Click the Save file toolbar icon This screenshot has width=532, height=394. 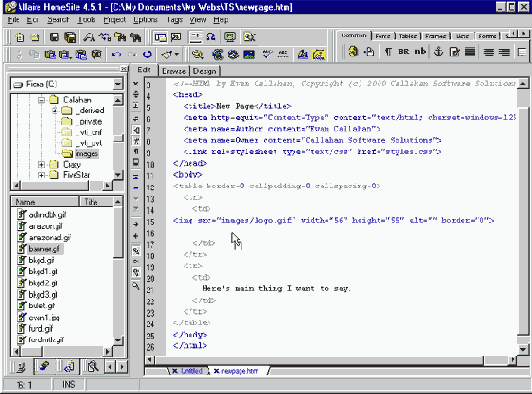click(54, 37)
